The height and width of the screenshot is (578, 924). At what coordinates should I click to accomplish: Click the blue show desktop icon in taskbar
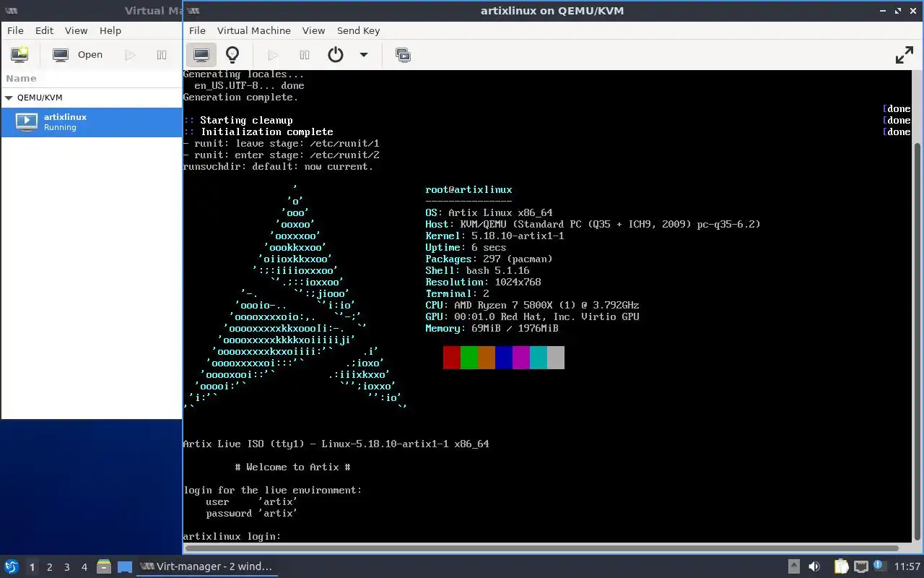coord(124,566)
